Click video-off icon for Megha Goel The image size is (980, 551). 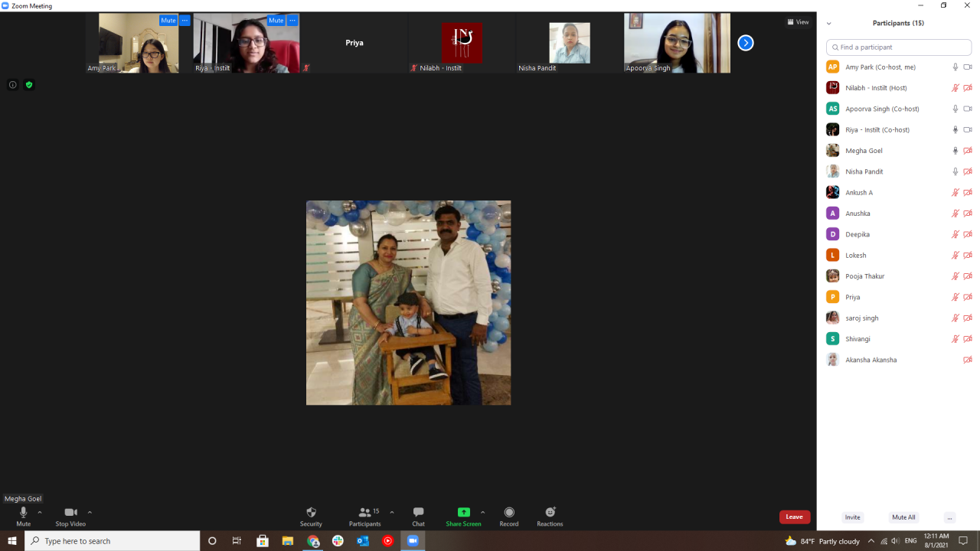(968, 151)
